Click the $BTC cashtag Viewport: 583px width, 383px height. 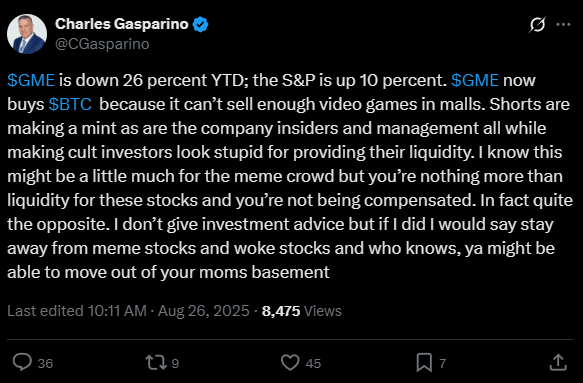70,104
